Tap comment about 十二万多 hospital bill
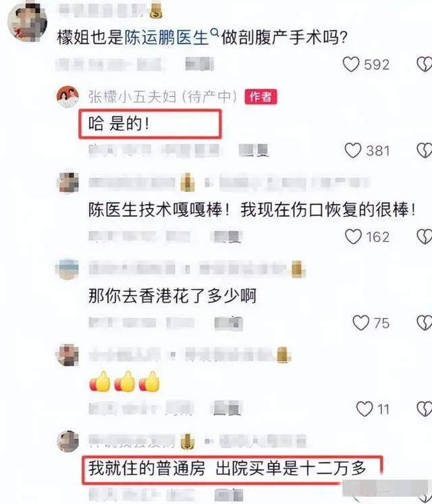Screen dimensions: 432x504 coord(227,468)
